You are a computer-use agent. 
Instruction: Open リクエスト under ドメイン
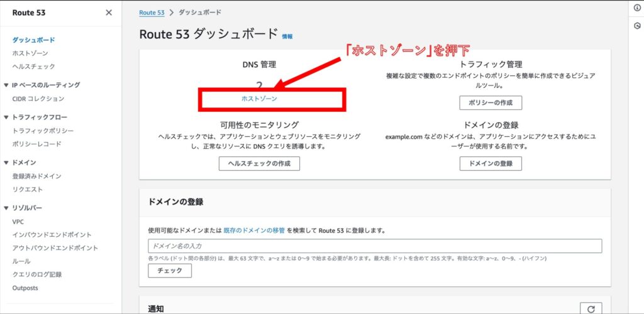(27, 190)
